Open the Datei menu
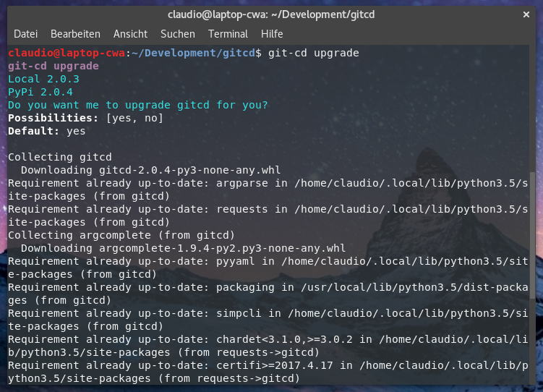The height and width of the screenshot is (392, 543). coord(25,34)
